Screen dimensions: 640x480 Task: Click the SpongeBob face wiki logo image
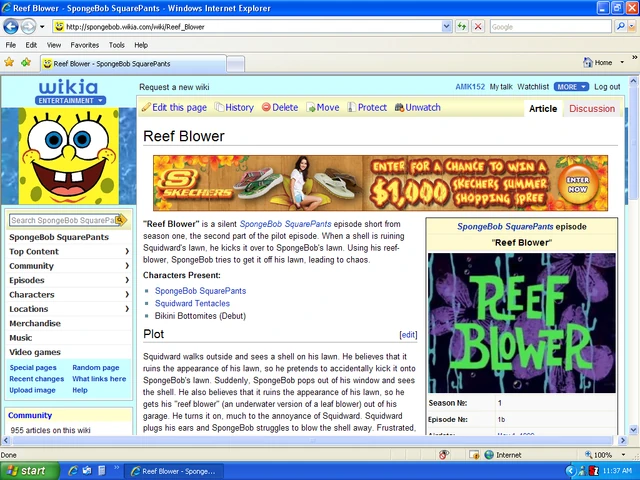[x=69, y=156]
